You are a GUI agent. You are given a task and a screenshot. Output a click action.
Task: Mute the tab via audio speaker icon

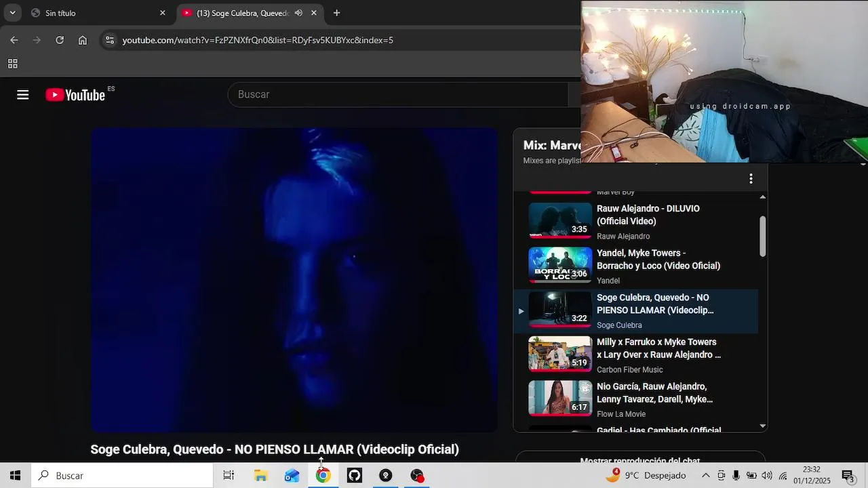298,13
